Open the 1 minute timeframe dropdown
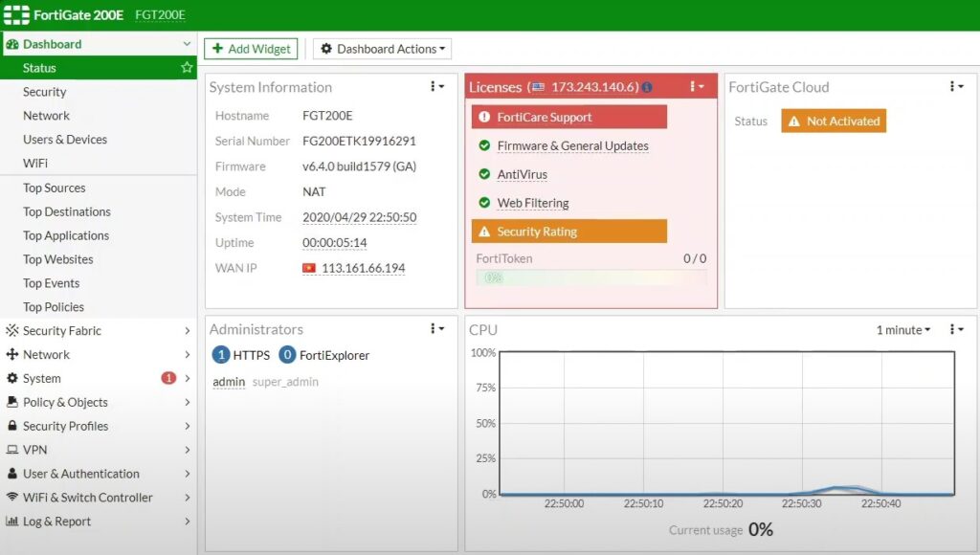980x555 pixels. (903, 330)
